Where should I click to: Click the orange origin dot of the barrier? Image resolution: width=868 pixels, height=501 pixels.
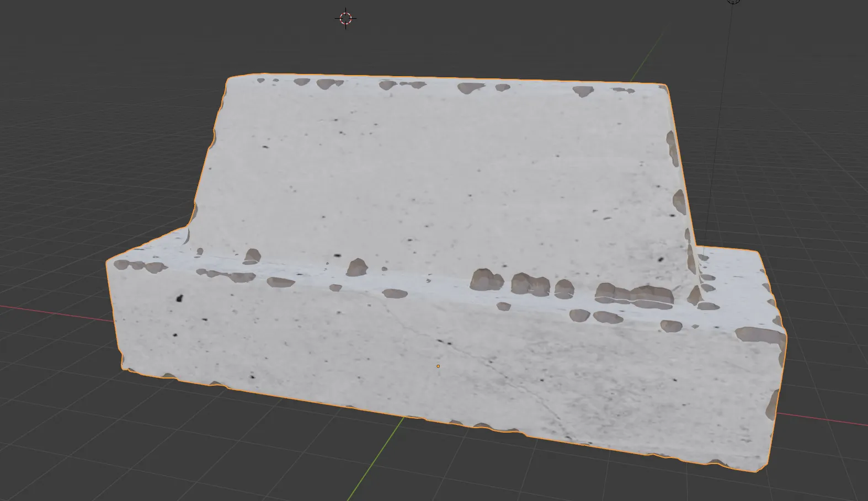pyautogui.click(x=438, y=366)
